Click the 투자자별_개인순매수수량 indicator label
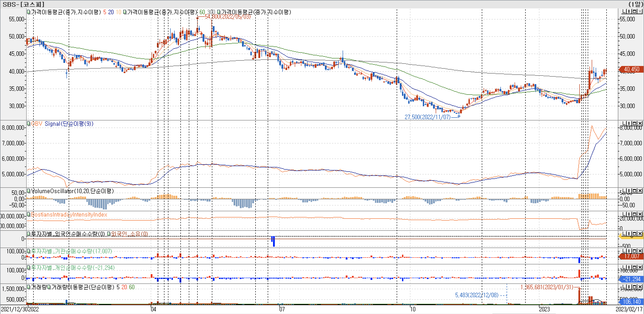This screenshot has width=644, height=314. [72, 268]
